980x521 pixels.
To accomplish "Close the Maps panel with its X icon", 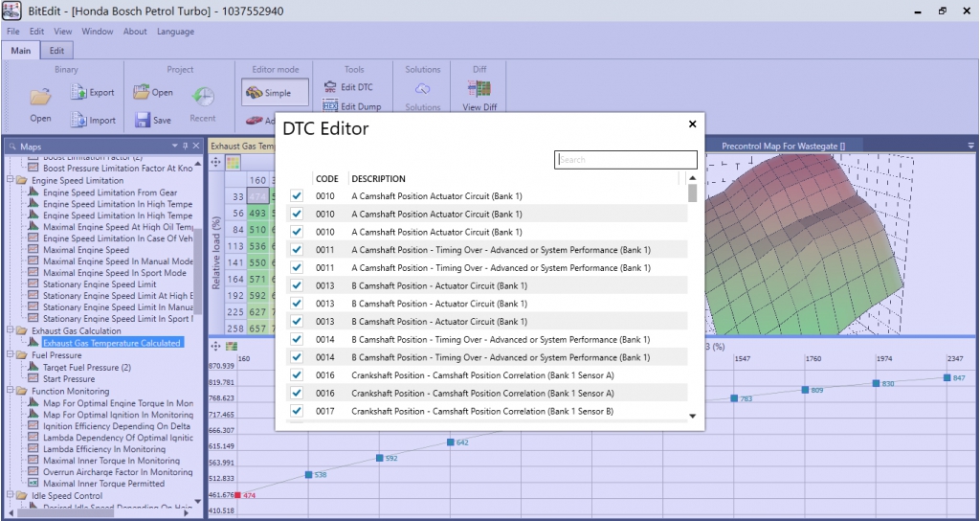I will (x=195, y=146).
